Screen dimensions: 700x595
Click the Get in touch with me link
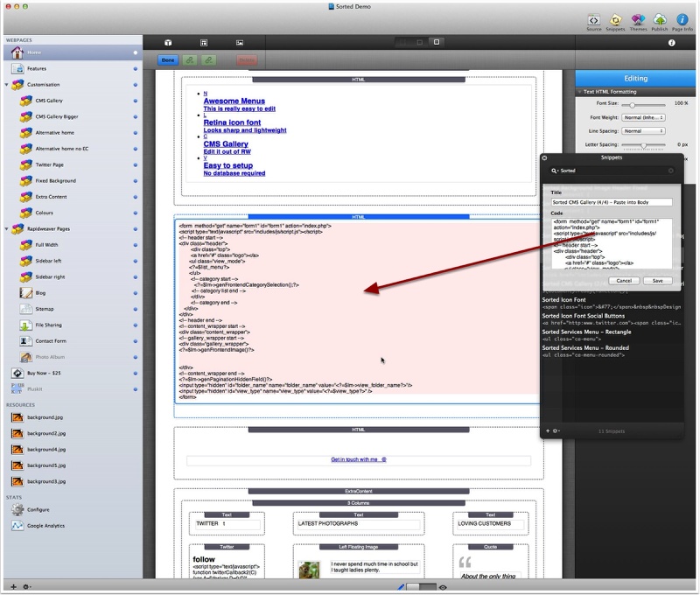tap(359, 459)
